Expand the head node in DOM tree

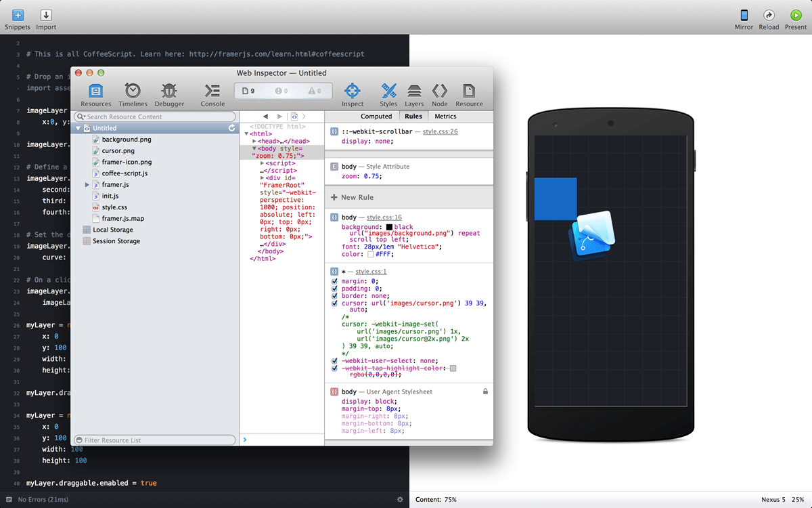254,141
